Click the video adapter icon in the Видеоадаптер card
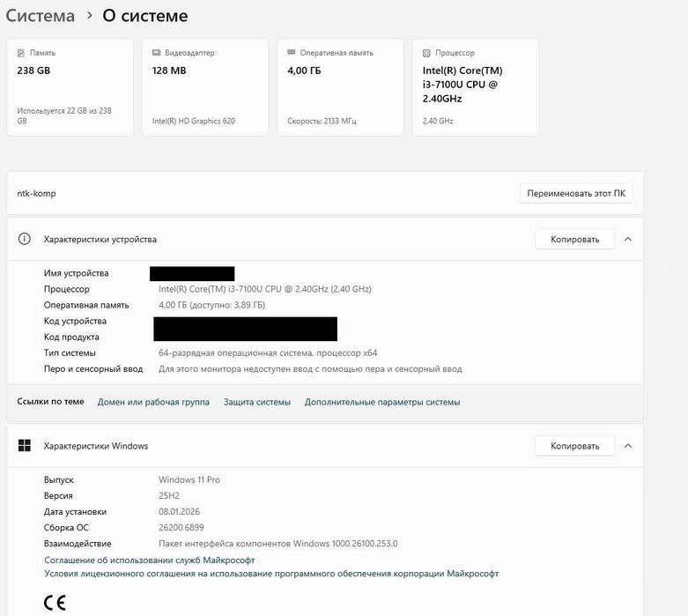 [x=156, y=53]
